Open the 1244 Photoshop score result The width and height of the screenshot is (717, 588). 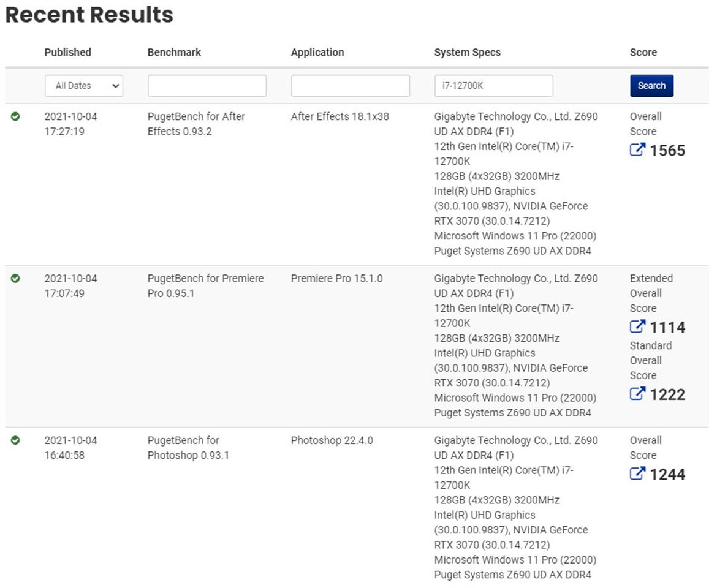coord(667,475)
